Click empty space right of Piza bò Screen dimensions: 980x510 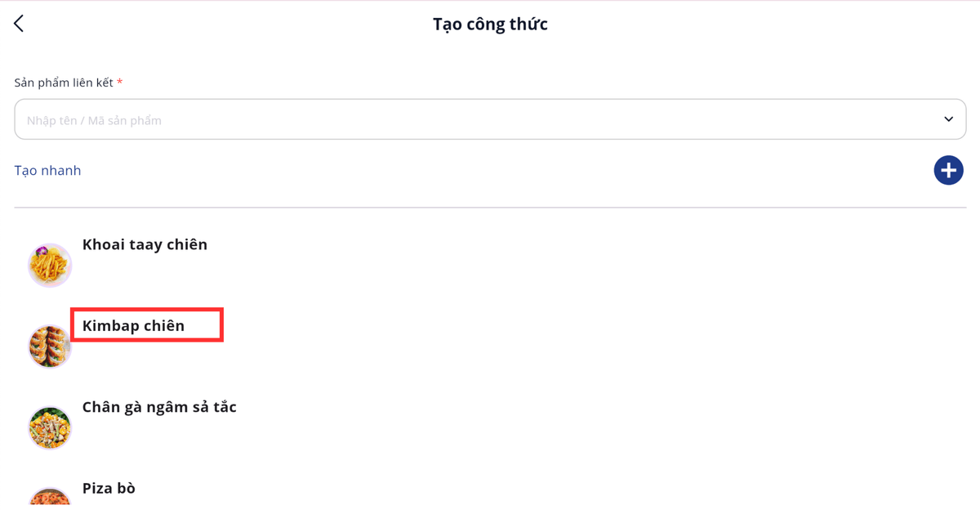(572, 490)
